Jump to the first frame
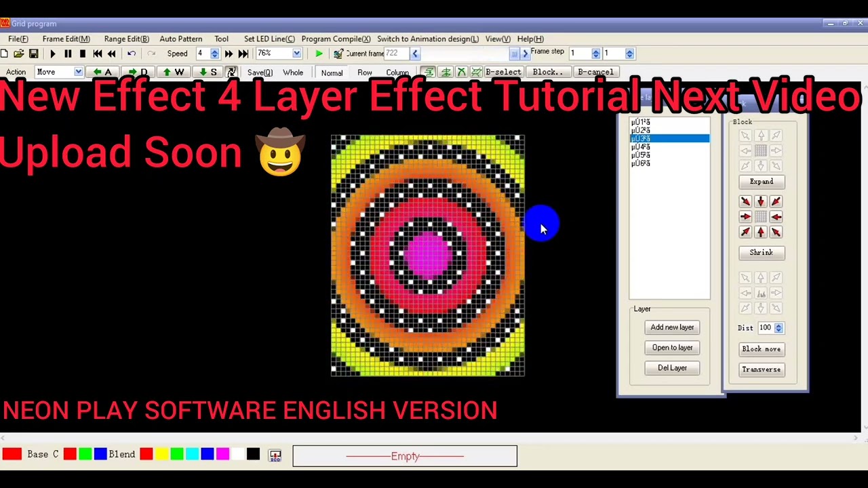The height and width of the screenshot is (488, 868). pyautogui.click(x=98, y=54)
